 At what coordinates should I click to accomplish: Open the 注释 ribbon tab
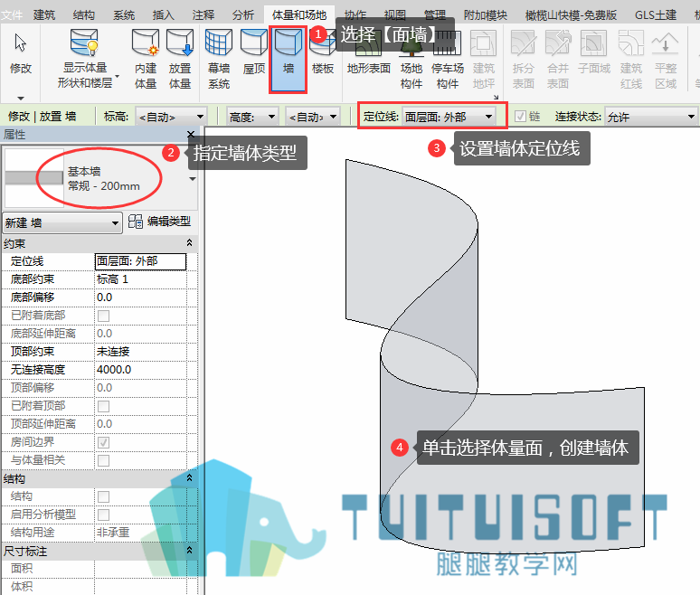pyautogui.click(x=203, y=14)
